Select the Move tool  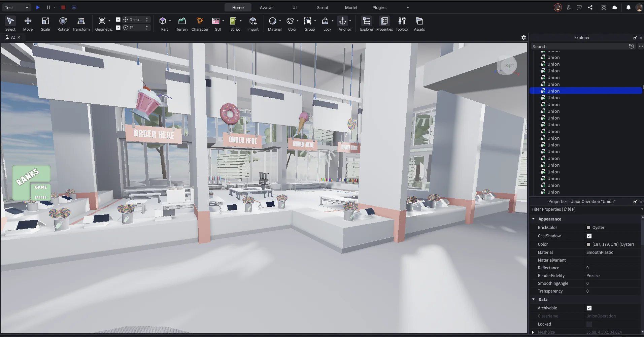28,24
